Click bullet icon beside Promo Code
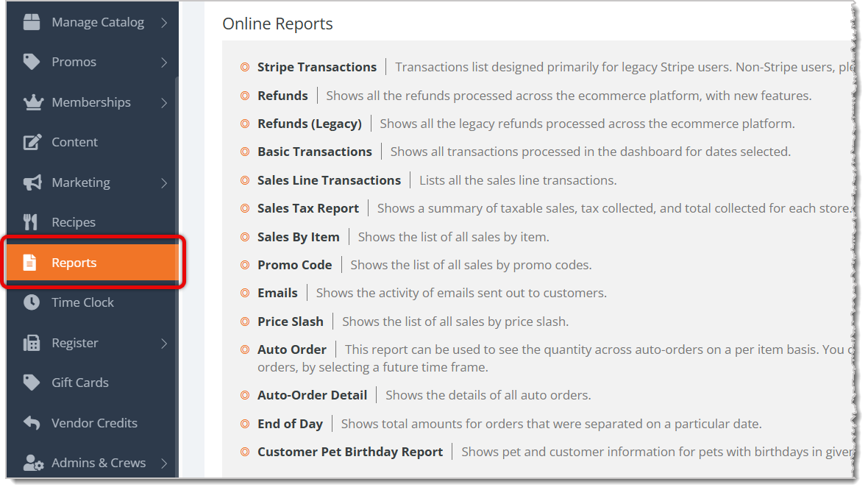This screenshot has width=868, height=490. [x=245, y=265]
